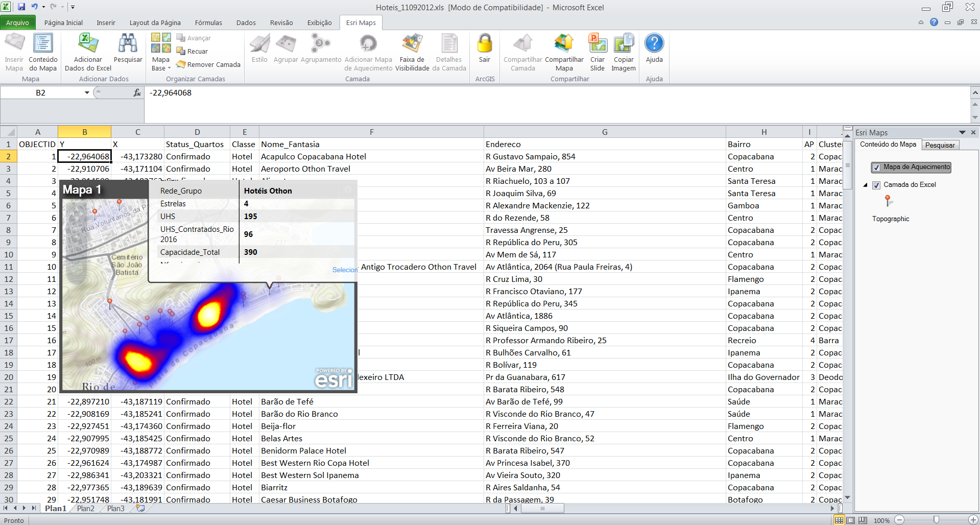Switch to Pesquisar tab in Esri Maps pane
980x525 pixels.
pyautogui.click(x=940, y=145)
